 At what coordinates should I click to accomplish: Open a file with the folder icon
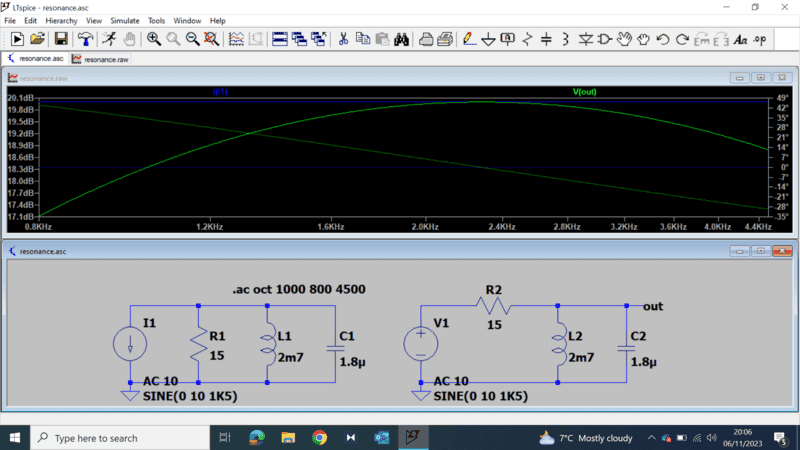37,39
